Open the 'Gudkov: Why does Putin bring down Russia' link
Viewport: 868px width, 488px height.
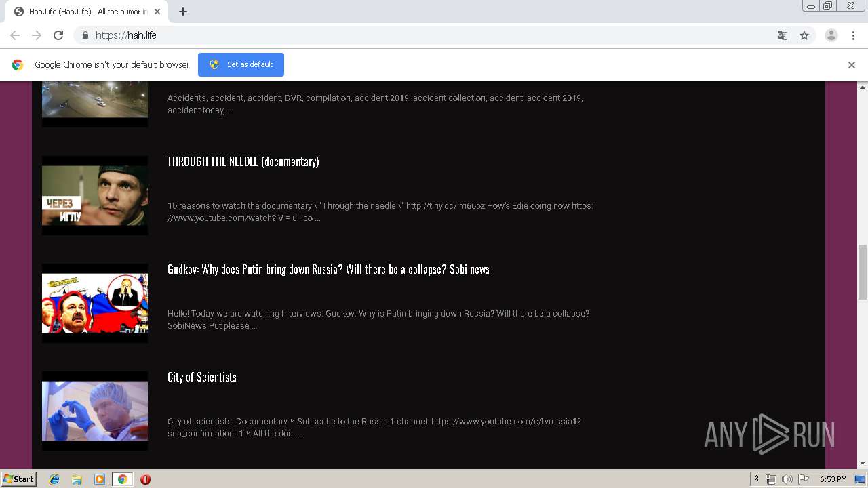[328, 269]
